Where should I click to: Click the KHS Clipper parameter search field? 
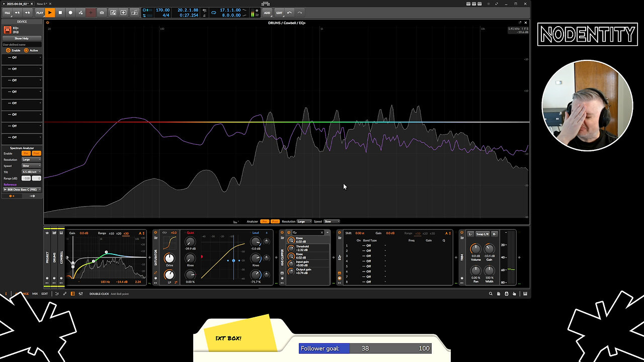pyautogui.click(x=307, y=233)
